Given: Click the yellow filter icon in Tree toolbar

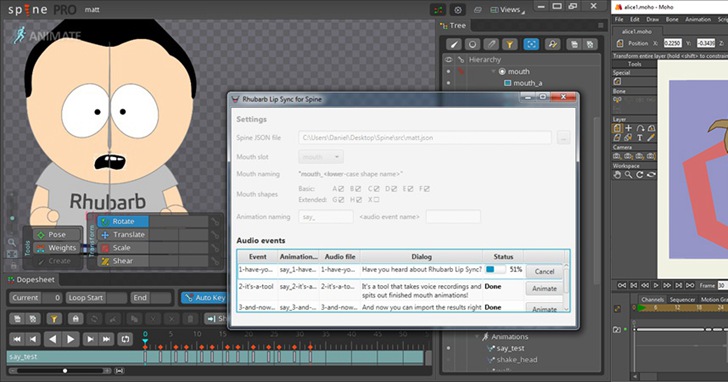Looking at the screenshot, I should 509,44.
